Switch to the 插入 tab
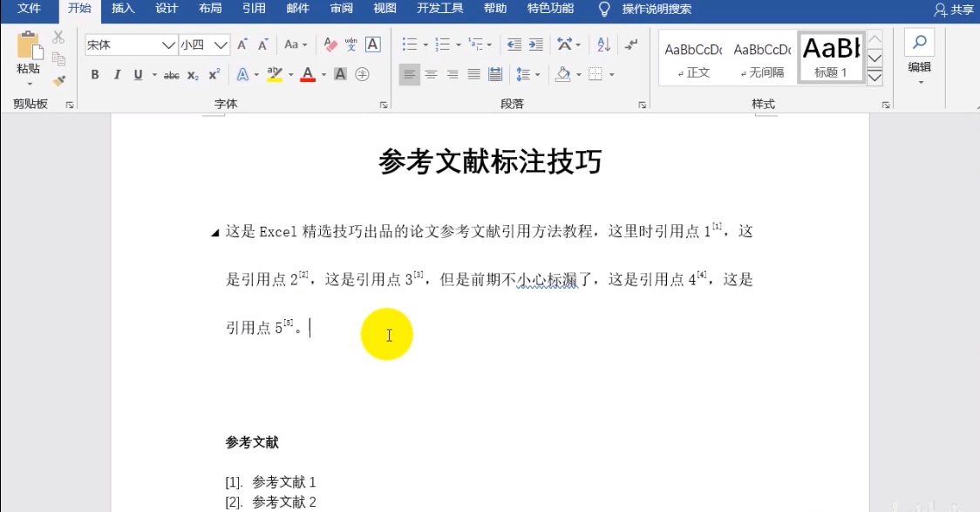Image resolution: width=980 pixels, height=512 pixels. [122, 9]
